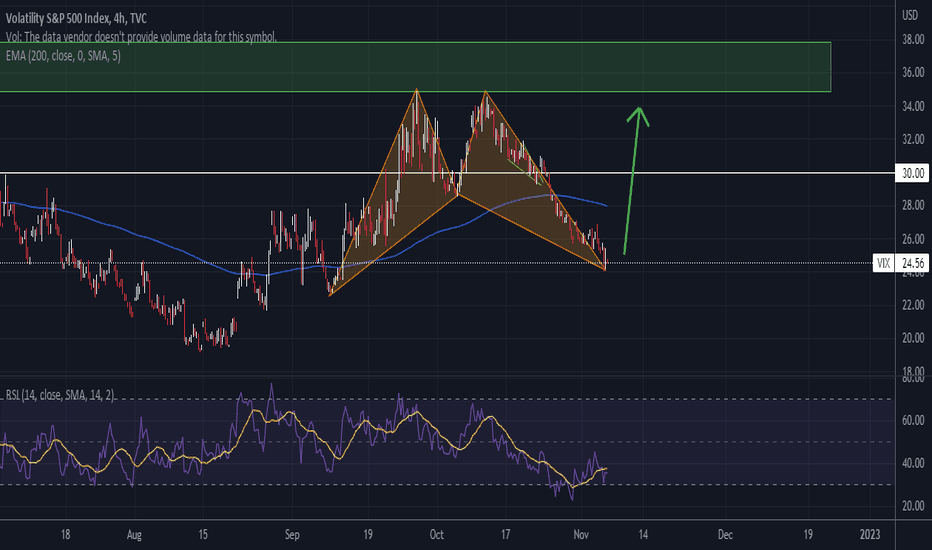Click the 22.00 price axis value
Image resolution: width=932 pixels, height=550 pixels.
point(913,304)
